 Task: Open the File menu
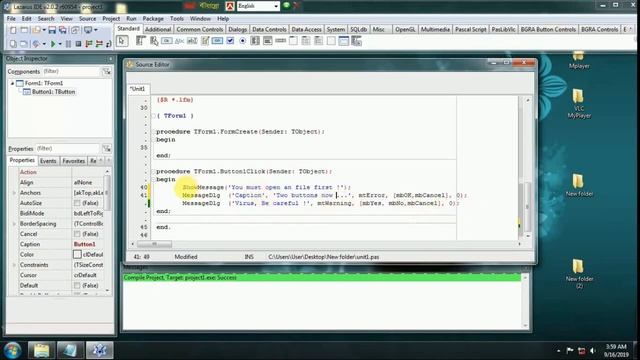coord(11,19)
